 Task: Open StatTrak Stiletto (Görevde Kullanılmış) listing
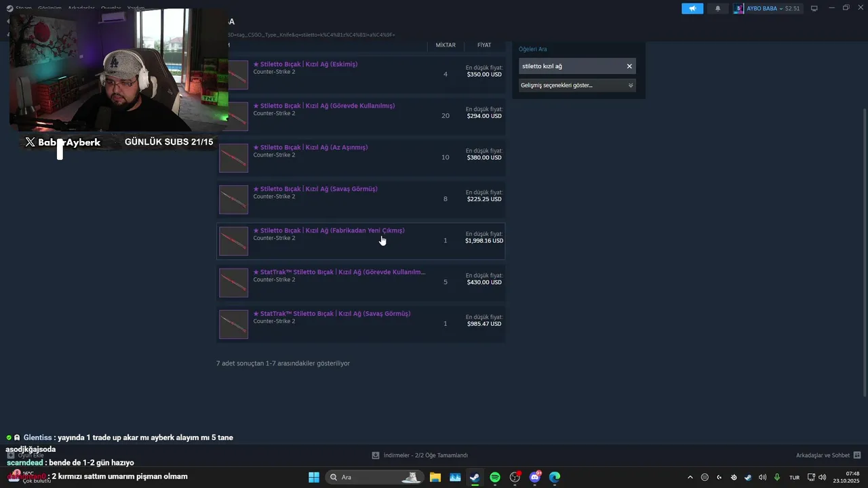(361, 282)
